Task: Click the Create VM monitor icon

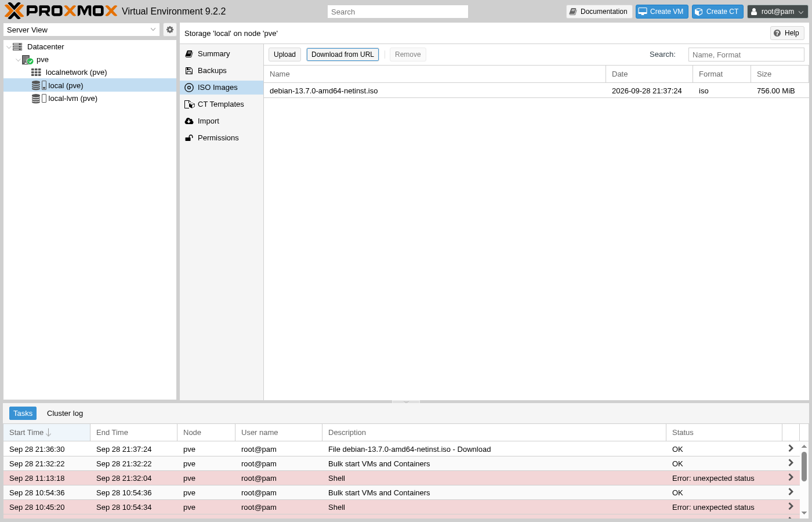Action: (x=643, y=12)
